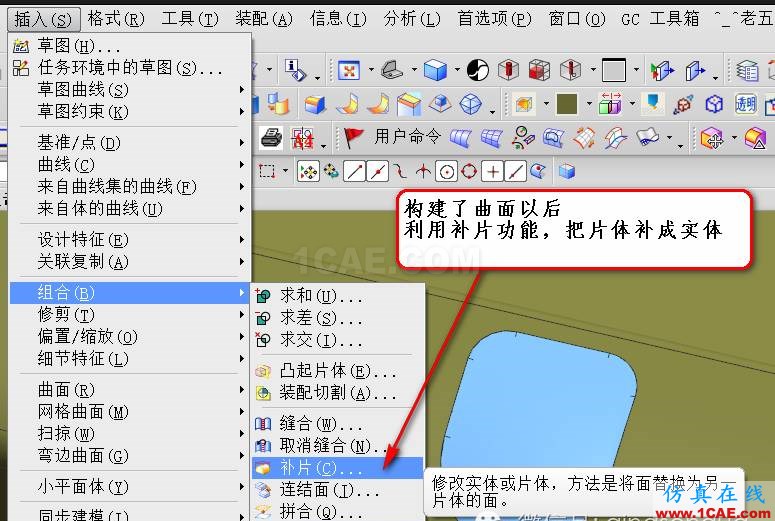775x521 pixels.
Task: Click the Extrude yellow-blue block icon
Action: coord(315,104)
